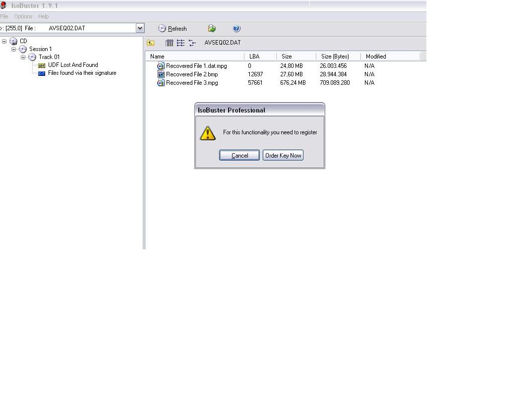The width and height of the screenshot is (532, 393).
Task: Click the IsoBuster app icon in title bar
Action: tap(3, 5)
